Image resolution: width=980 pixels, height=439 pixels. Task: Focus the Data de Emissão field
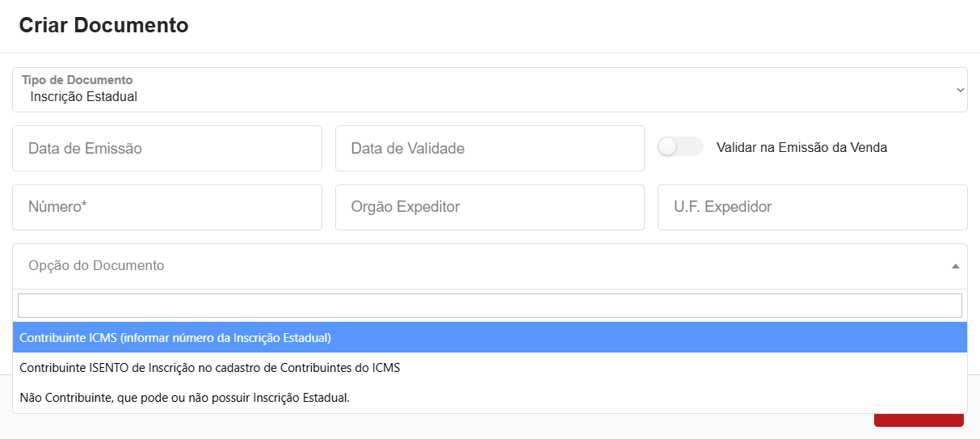(x=167, y=149)
